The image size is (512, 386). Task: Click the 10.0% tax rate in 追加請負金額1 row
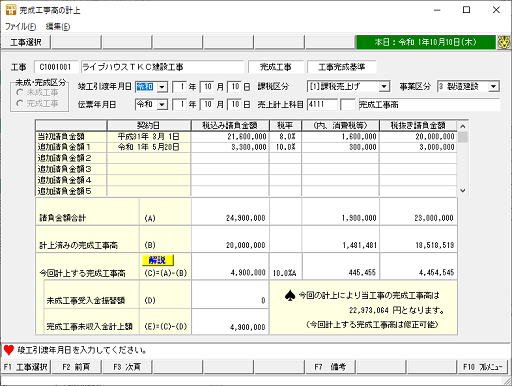click(285, 147)
